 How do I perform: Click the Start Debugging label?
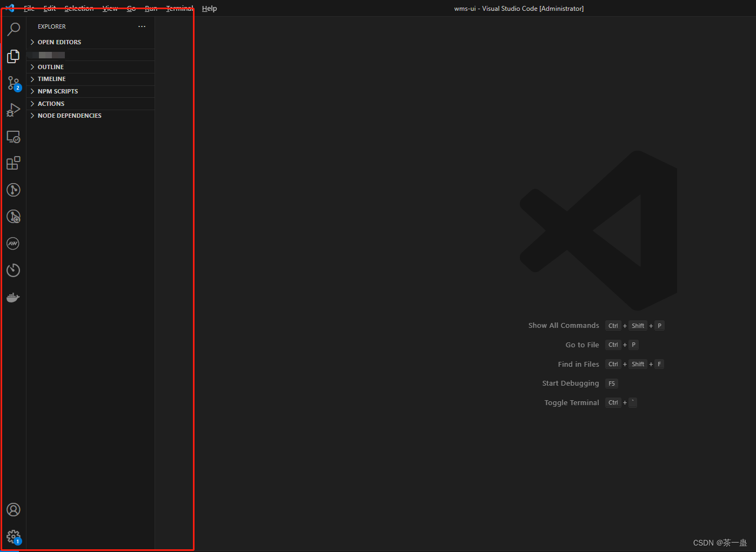[x=571, y=383]
